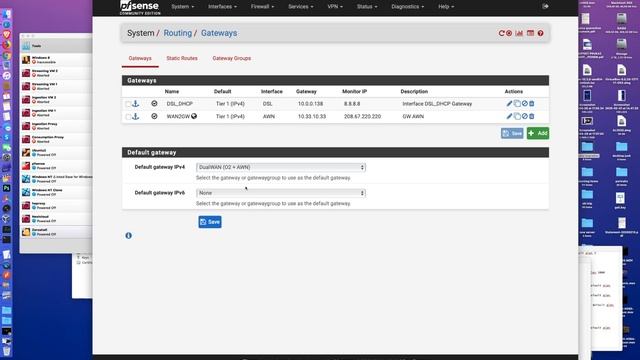
Task: Copy the WAN2GW gateway entry
Action: [517, 116]
